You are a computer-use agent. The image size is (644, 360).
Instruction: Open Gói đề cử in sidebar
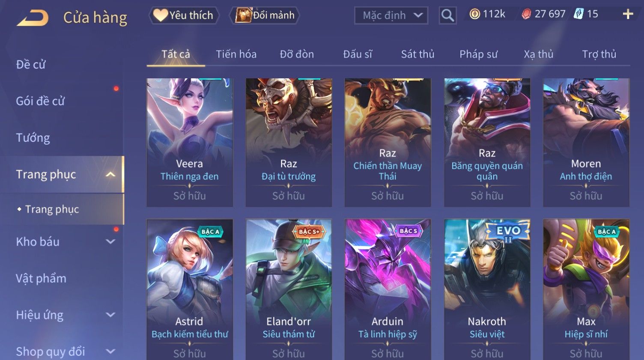click(x=40, y=101)
